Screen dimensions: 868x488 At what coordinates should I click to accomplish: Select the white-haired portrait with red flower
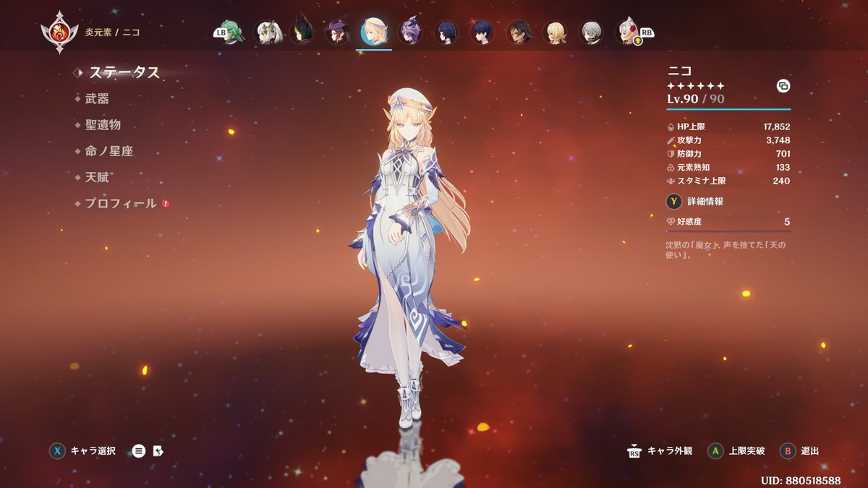(x=627, y=33)
